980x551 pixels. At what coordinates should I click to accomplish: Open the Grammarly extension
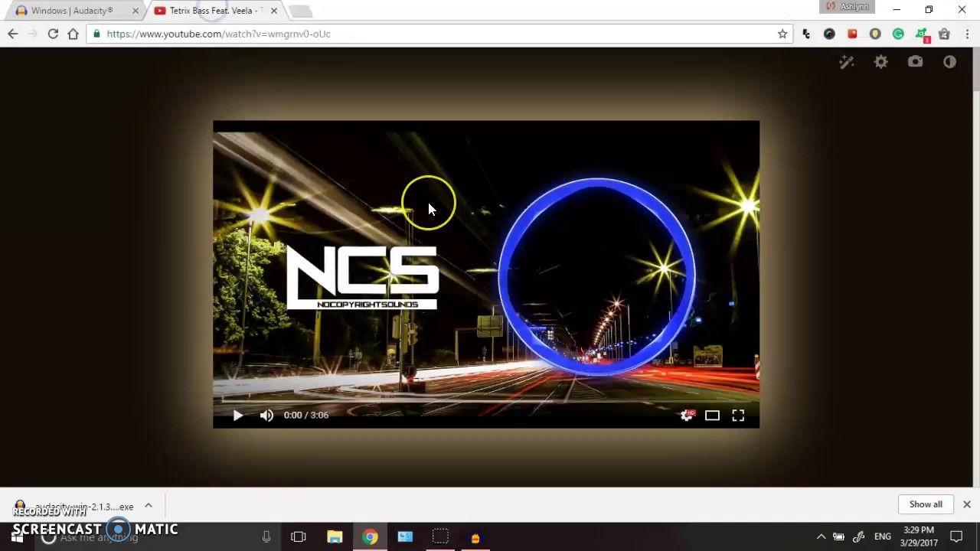pyautogui.click(x=898, y=34)
